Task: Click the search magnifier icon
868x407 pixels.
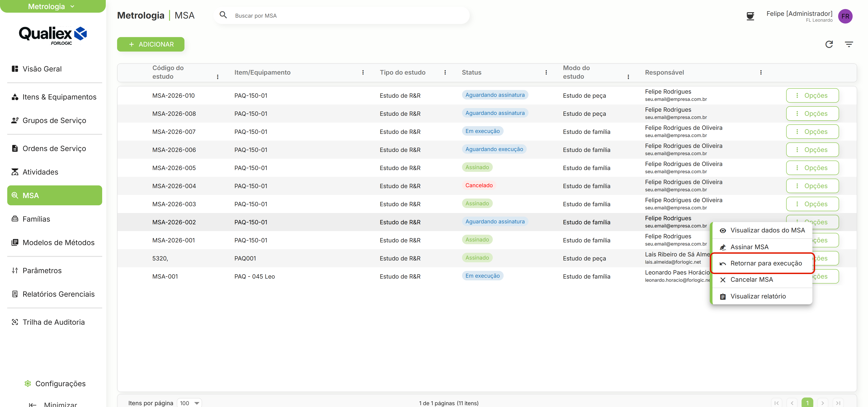Action: point(223,15)
